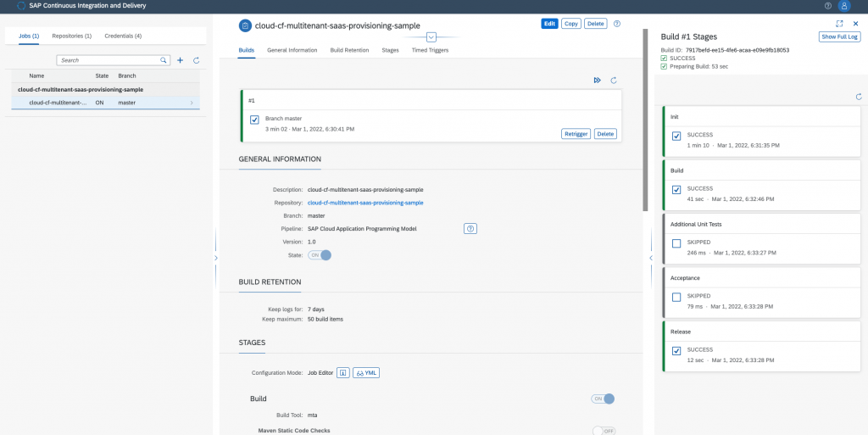
Task: Open help icon next to Delete button
Action: tap(617, 24)
